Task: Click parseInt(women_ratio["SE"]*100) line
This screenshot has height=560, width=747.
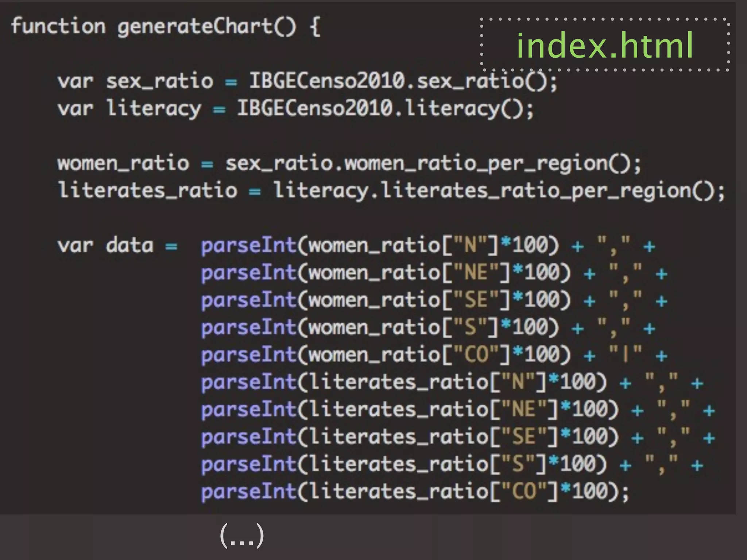Action: point(434,300)
